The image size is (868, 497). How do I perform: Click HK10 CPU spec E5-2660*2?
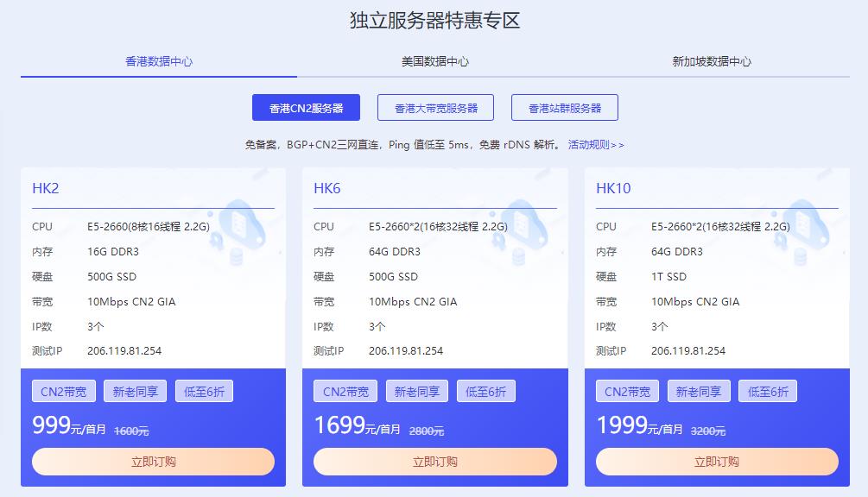[x=720, y=227]
